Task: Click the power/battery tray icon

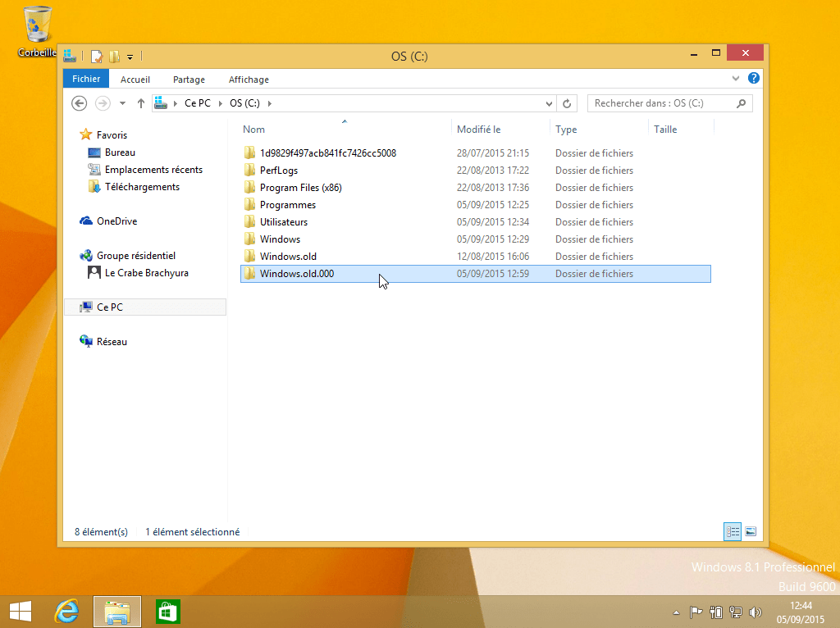Action: 715,612
